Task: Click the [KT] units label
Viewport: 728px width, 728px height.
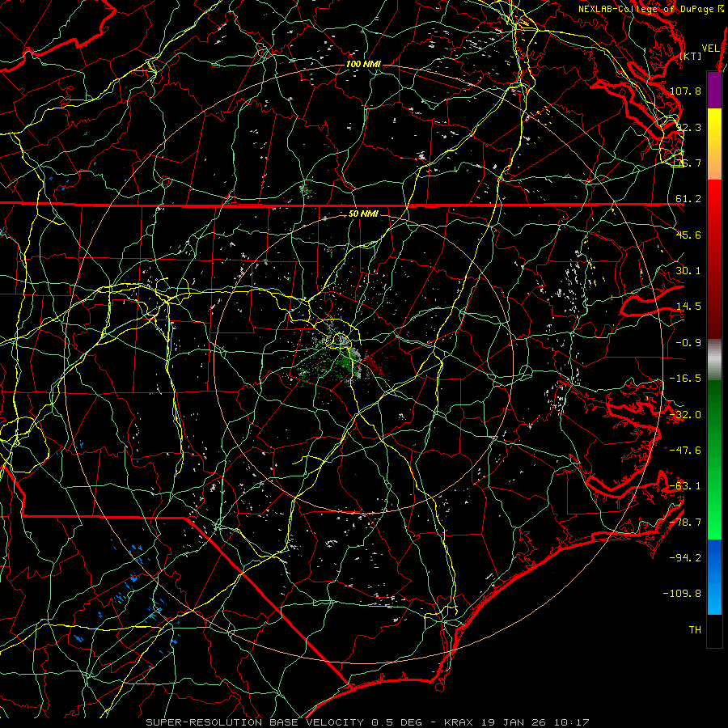Action: pos(691,56)
